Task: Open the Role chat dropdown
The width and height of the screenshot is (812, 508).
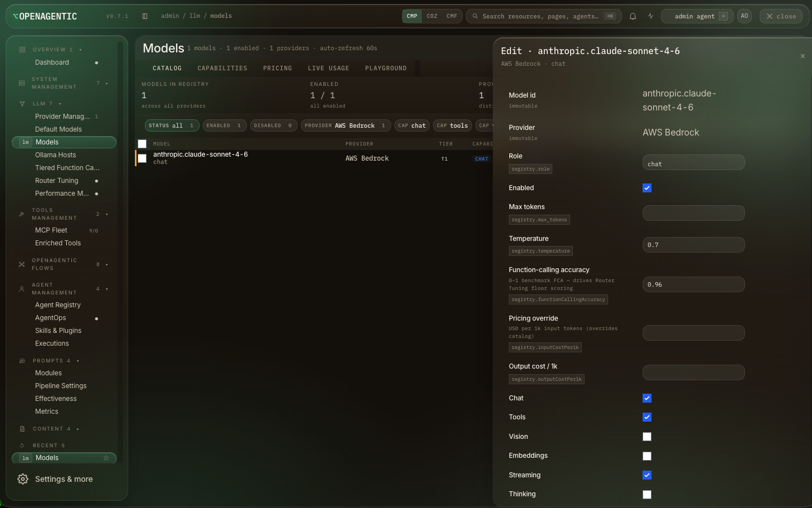Action: (x=694, y=163)
